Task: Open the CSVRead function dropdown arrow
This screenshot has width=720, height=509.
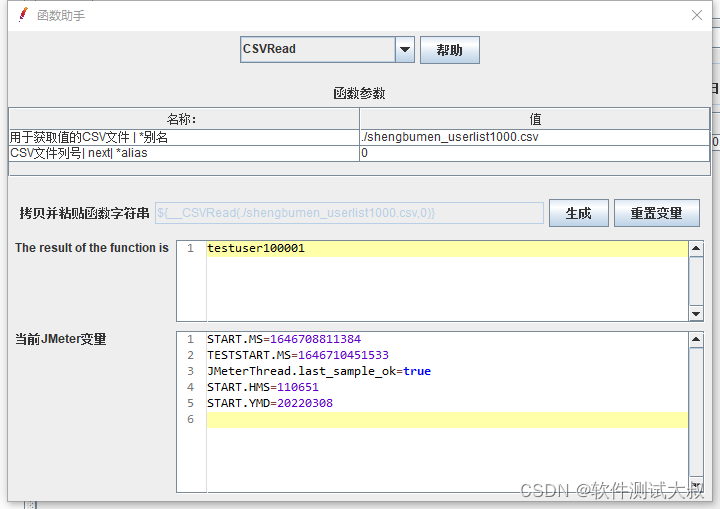Action: pyautogui.click(x=405, y=50)
